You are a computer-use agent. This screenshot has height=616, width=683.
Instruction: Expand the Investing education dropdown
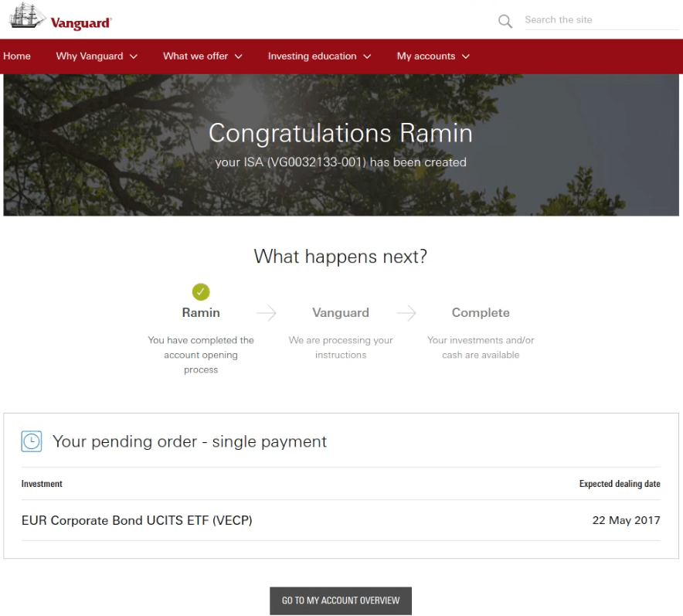tap(319, 56)
